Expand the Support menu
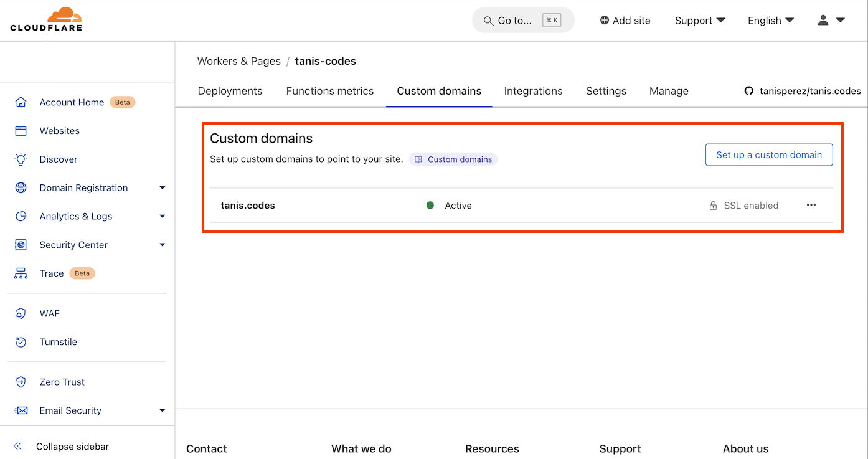This screenshot has width=868, height=459. 699,20
